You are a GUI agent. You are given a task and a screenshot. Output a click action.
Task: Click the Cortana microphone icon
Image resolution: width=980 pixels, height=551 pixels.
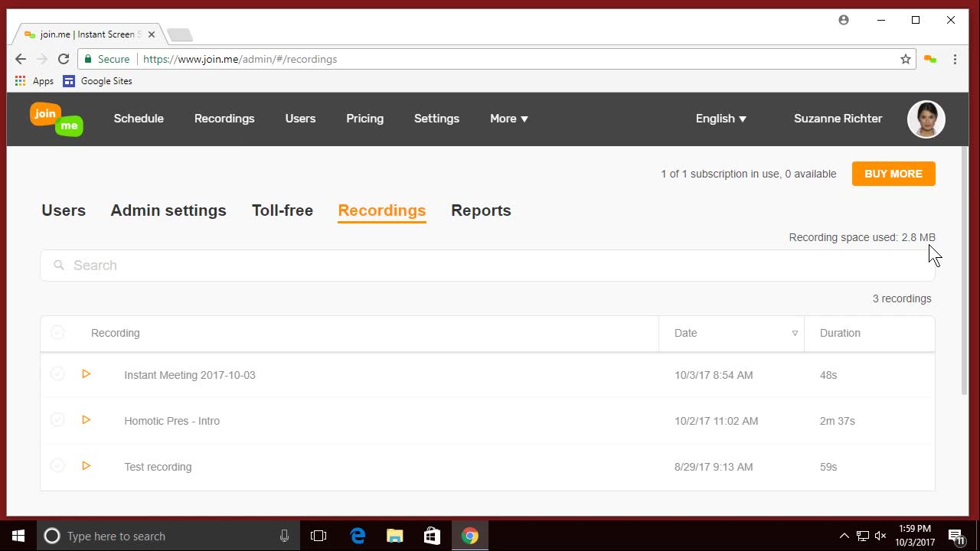(x=284, y=536)
